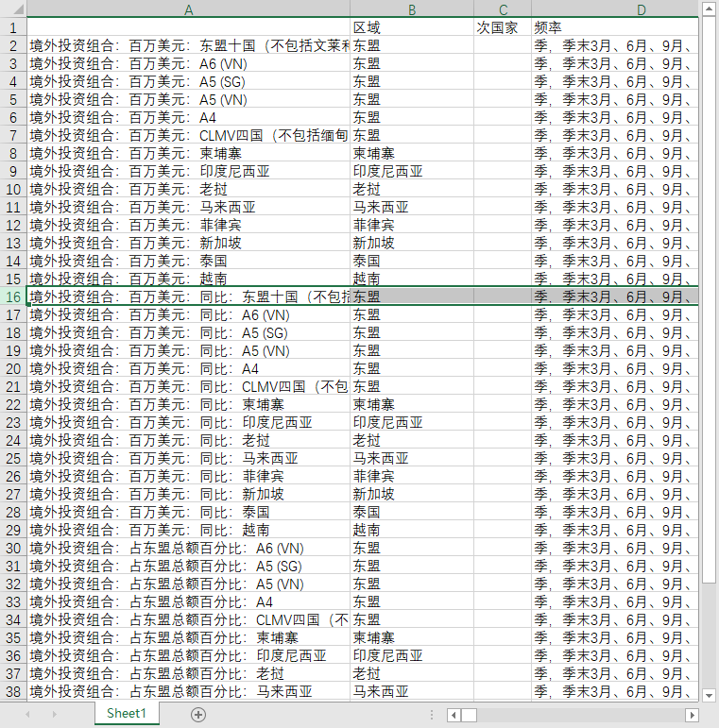Screen dimensions: 719x728
Task: Select row 16 header
Action: pos(13,296)
